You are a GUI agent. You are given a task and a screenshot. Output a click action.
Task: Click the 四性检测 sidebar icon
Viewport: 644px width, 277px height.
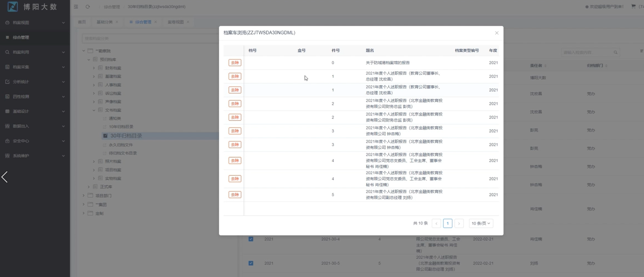click(x=7, y=97)
